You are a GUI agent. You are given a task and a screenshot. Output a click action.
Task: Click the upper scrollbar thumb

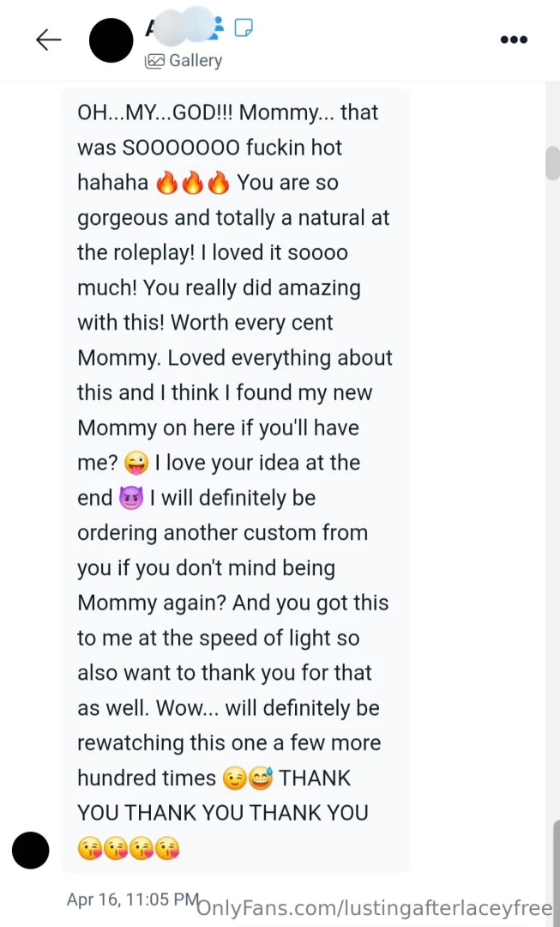pos(552,163)
